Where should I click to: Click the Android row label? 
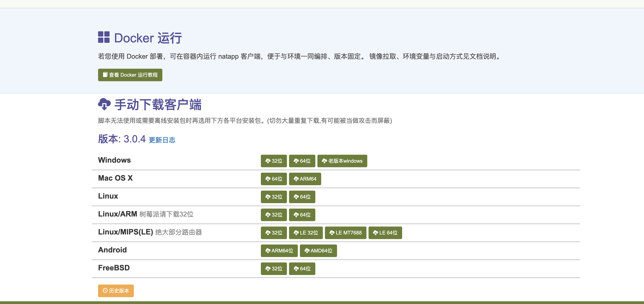coord(112,250)
